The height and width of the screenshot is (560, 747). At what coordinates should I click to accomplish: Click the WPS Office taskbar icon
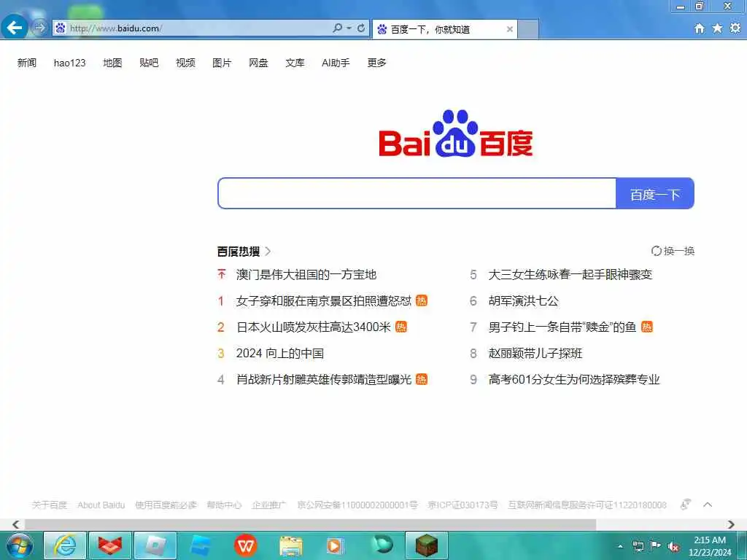pos(245,545)
